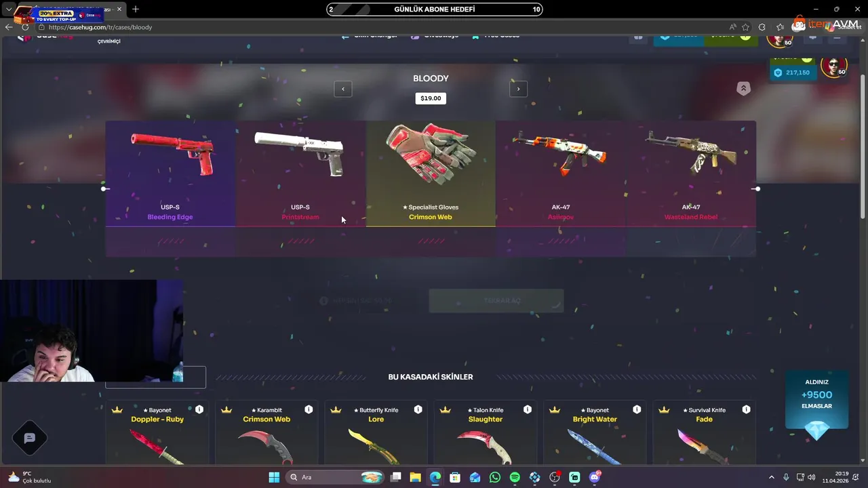Open Task View on the taskbar
This screenshot has width=868, height=488.
pyautogui.click(x=395, y=477)
